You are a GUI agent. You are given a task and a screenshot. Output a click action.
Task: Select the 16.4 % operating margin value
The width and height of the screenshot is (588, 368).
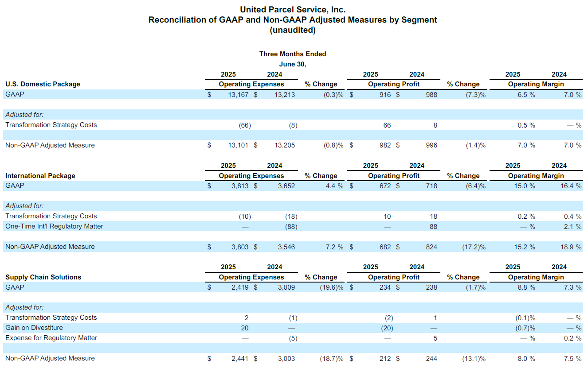(571, 186)
